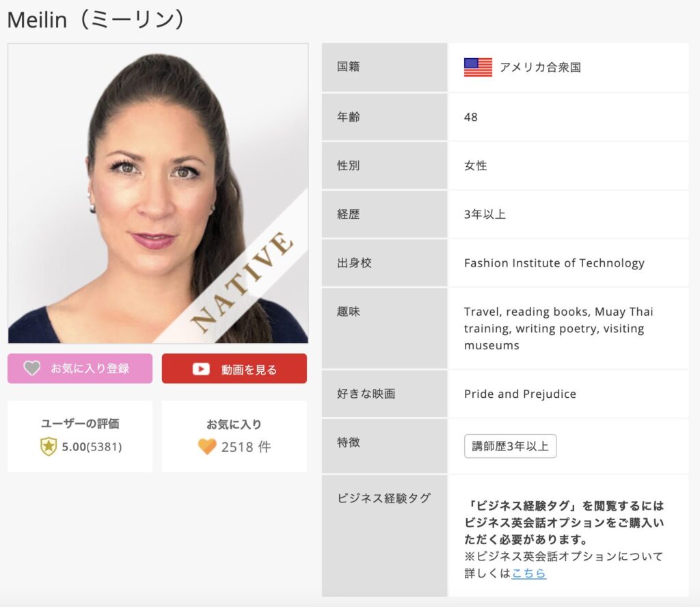Click the play icon in the 動画を見る button

pyautogui.click(x=201, y=369)
